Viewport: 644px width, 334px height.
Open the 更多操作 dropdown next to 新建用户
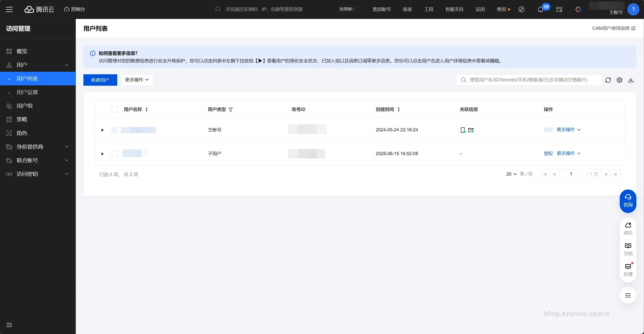click(137, 80)
